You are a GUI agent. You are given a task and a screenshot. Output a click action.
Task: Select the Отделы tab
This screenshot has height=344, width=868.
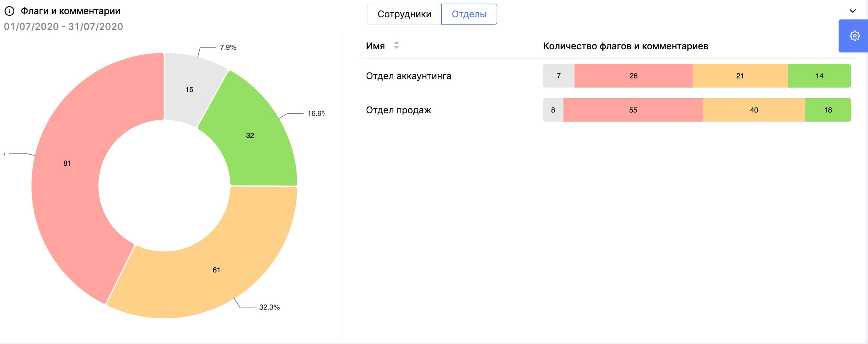pyautogui.click(x=469, y=14)
